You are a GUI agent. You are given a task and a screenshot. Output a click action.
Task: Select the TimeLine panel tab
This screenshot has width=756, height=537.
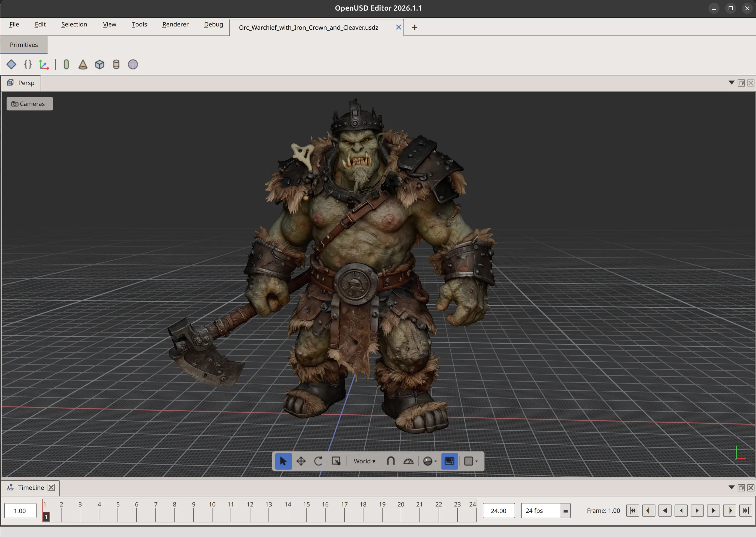(x=30, y=488)
